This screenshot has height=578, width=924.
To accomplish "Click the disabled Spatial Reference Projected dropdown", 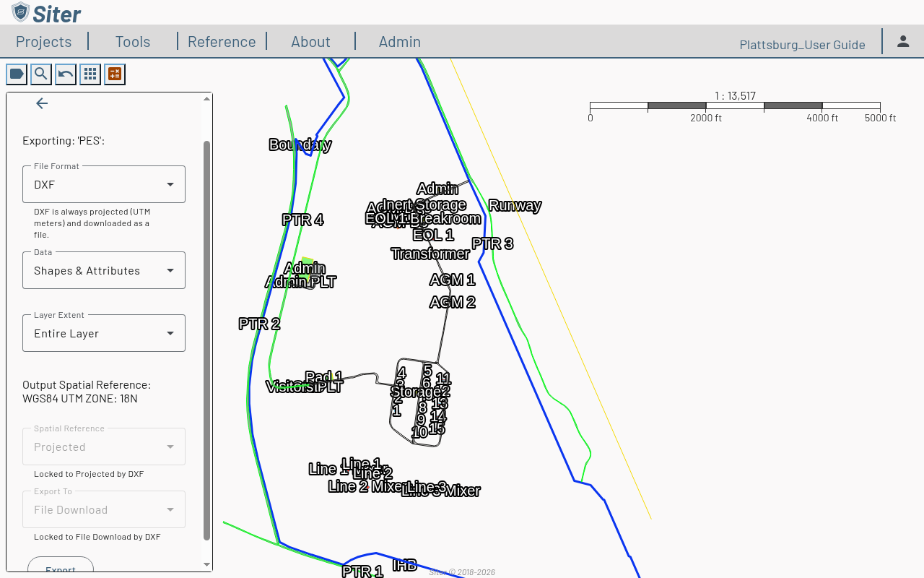I will [104, 447].
